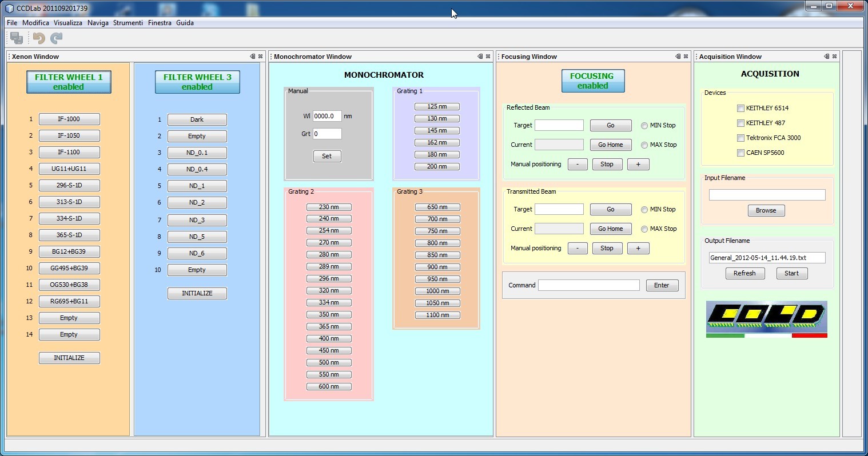
Task: Click into the Command text field
Action: pyautogui.click(x=589, y=285)
